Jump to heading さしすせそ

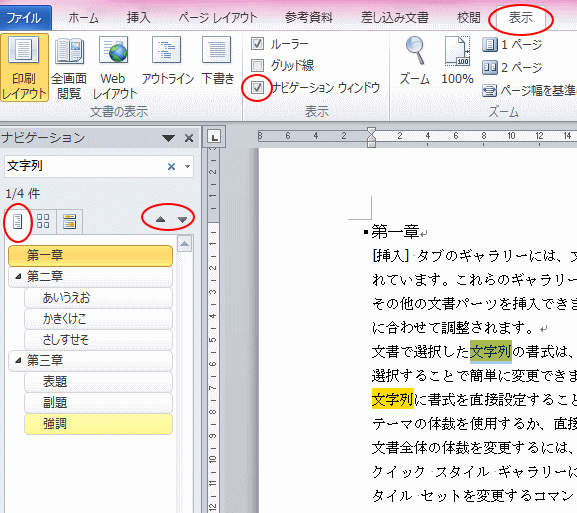(98, 340)
